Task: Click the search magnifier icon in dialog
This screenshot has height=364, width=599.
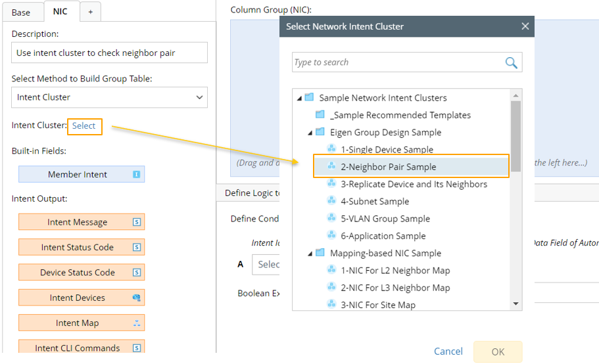Action: (511, 62)
